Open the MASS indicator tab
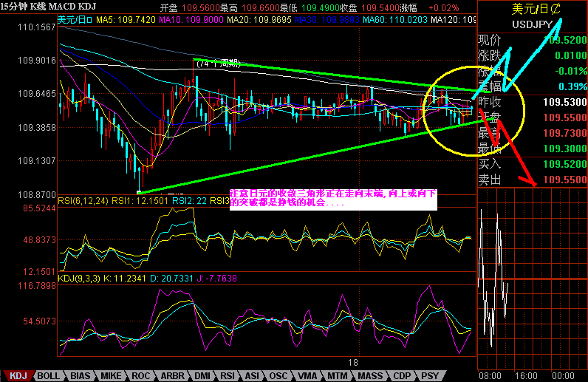The height and width of the screenshot is (382, 588). (x=369, y=375)
